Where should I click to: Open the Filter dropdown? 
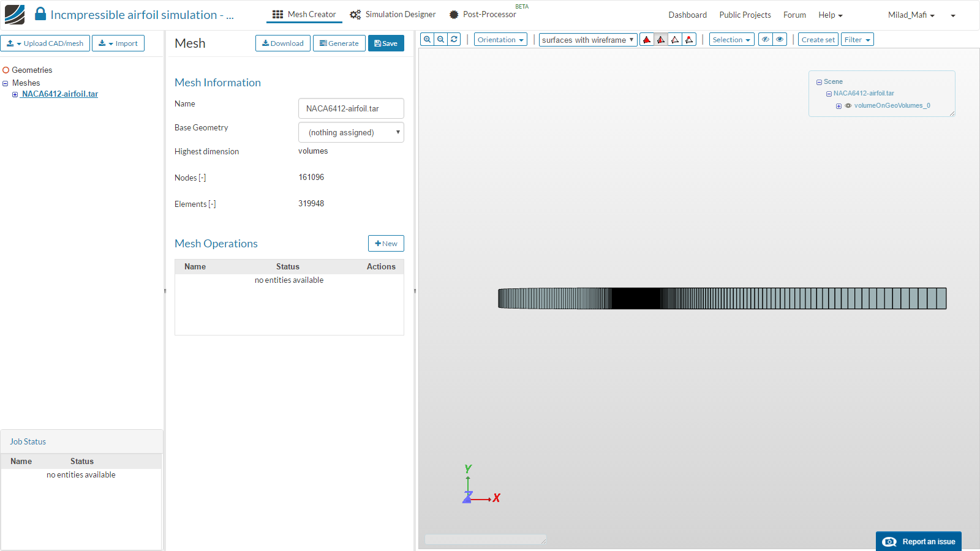pos(857,40)
